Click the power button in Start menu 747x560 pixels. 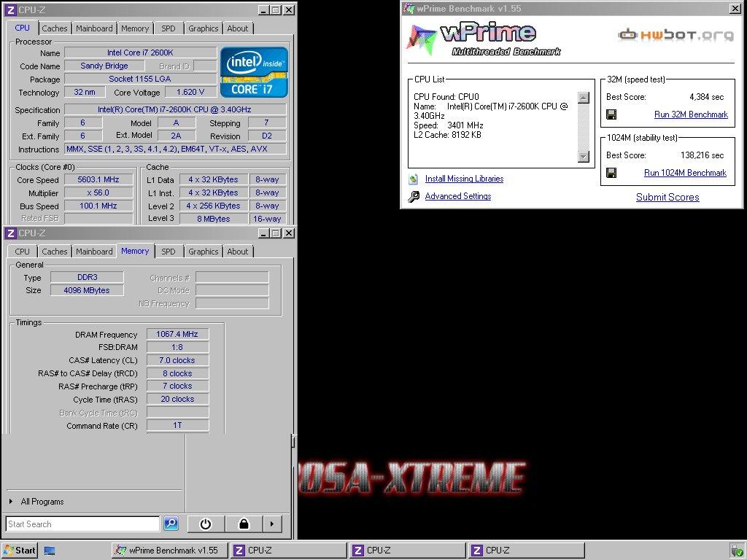206,524
